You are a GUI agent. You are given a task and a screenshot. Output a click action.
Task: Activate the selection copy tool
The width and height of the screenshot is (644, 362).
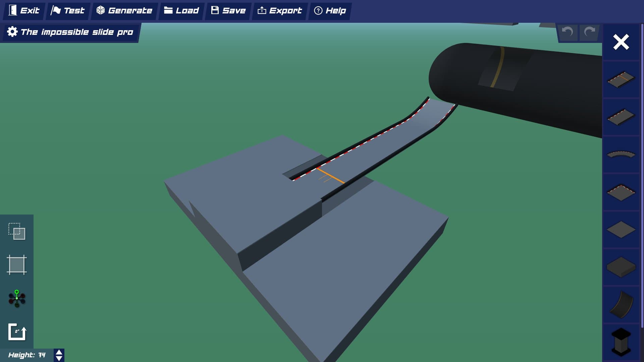click(x=17, y=231)
